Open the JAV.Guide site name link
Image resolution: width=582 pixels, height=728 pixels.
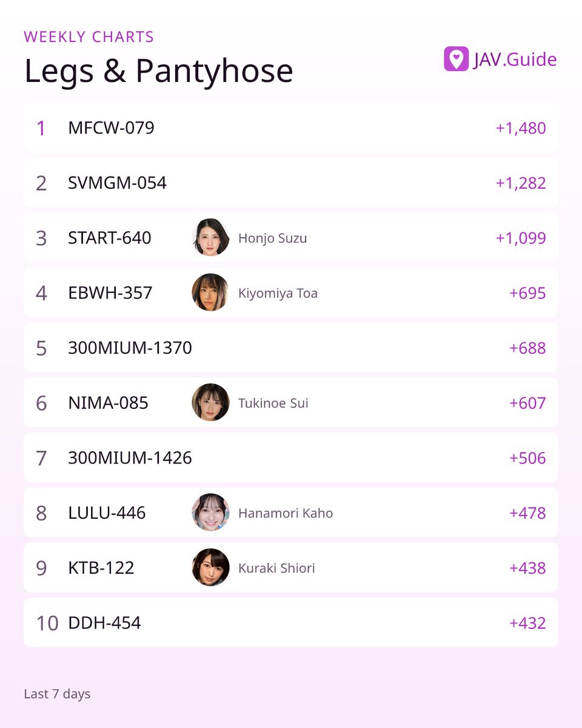click(515, 59)
